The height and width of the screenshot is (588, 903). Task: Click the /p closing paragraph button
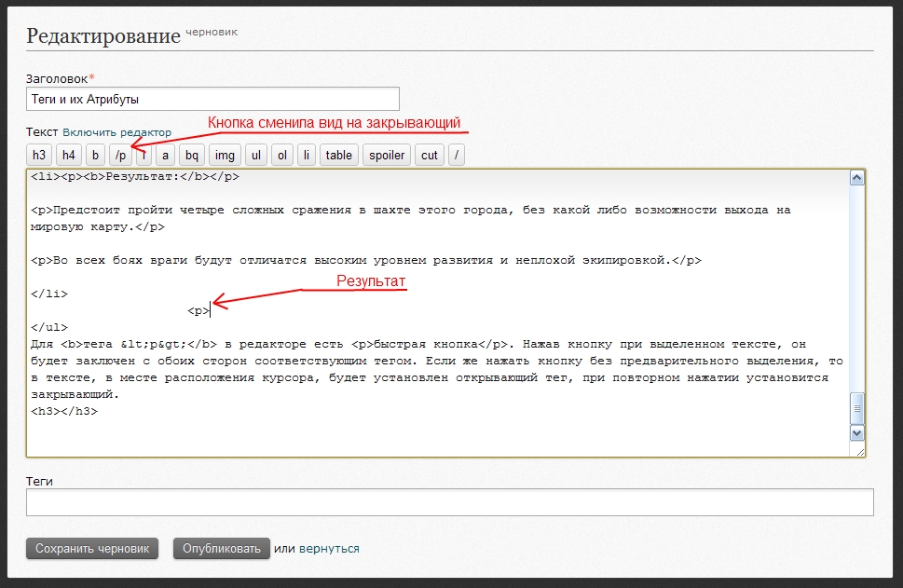[121, 155]
